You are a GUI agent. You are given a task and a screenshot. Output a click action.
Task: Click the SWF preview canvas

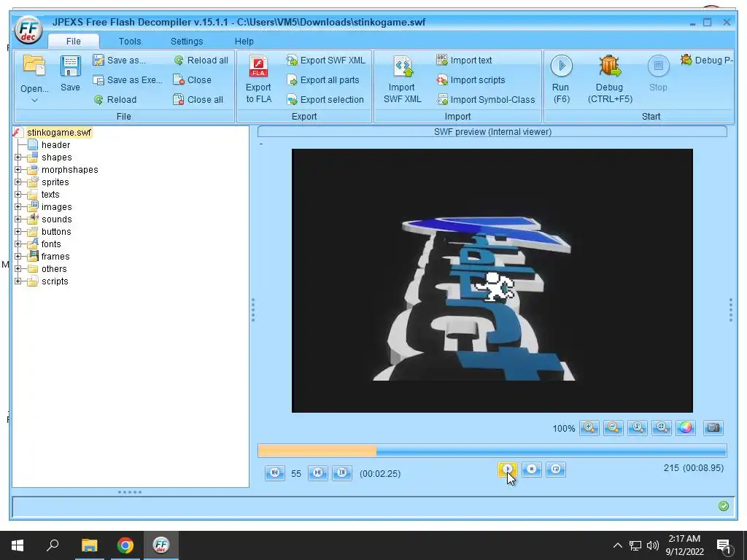tap(492, 281)
